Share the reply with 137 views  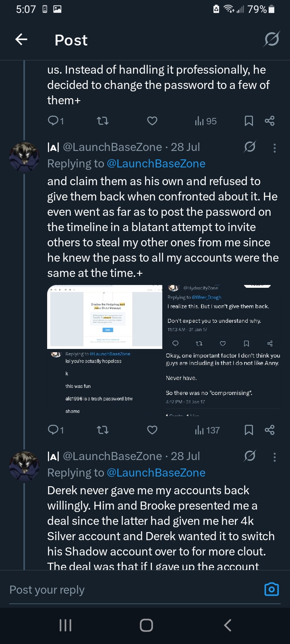point(269,430)
